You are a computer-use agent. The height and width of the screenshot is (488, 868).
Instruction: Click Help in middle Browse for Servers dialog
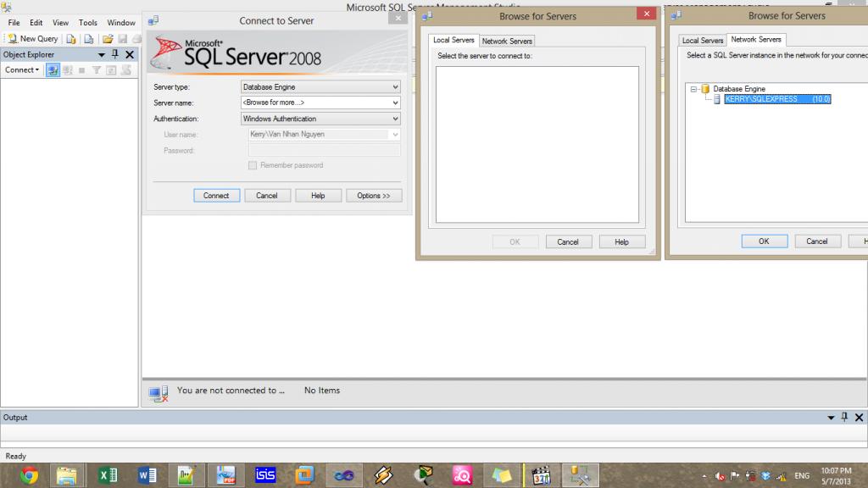click(621, 241)
